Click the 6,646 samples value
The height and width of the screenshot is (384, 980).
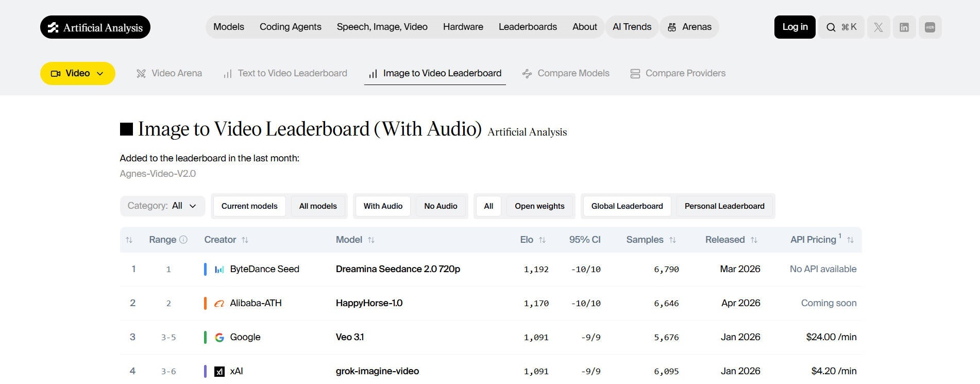pyautogui.click(x=666, y=303)
